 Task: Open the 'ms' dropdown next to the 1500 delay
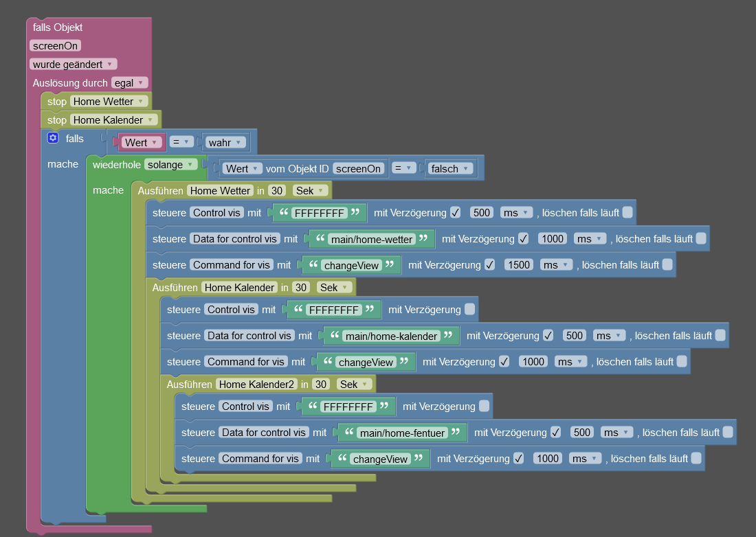point(556,265)
